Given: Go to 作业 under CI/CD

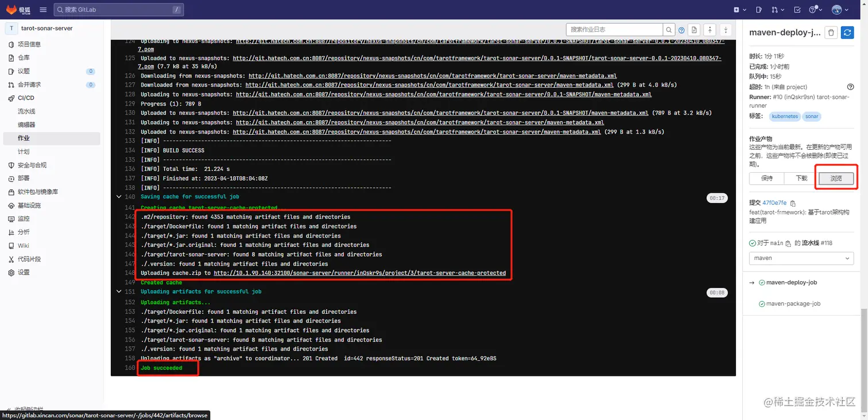Looking at the screenshot, I should [x=52, y=138].
